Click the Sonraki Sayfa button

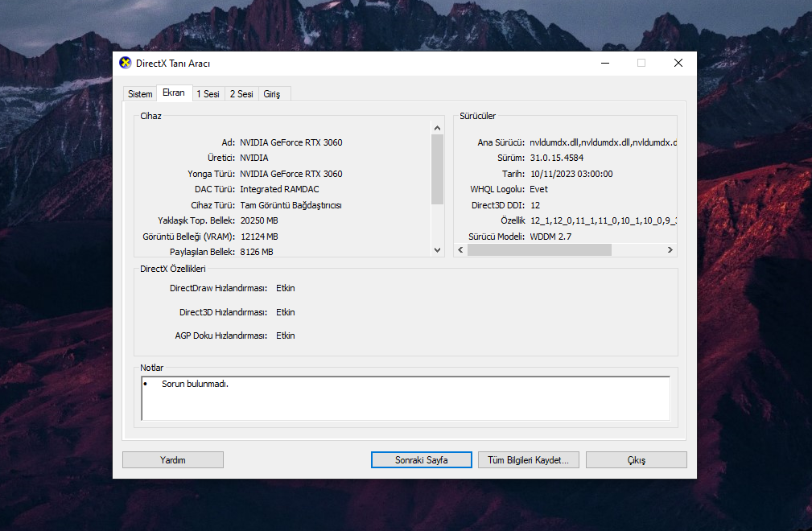[x=422, y=460]
